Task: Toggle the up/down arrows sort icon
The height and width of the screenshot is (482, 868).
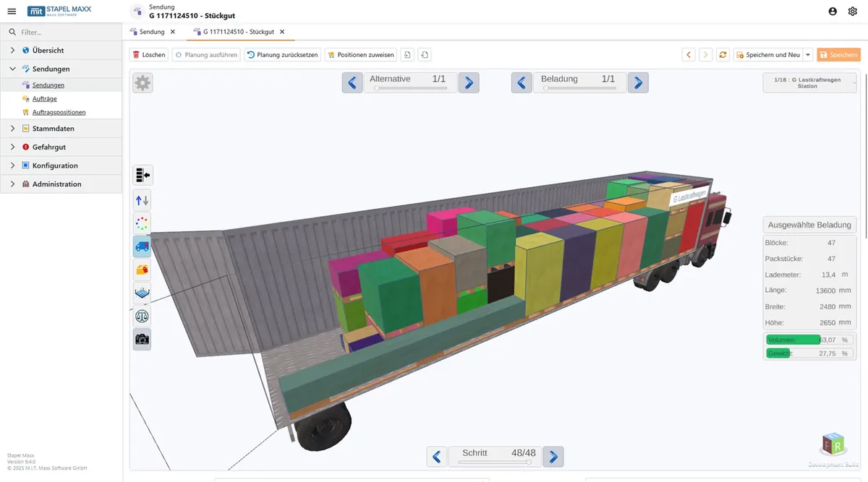Action: (142, 200)
